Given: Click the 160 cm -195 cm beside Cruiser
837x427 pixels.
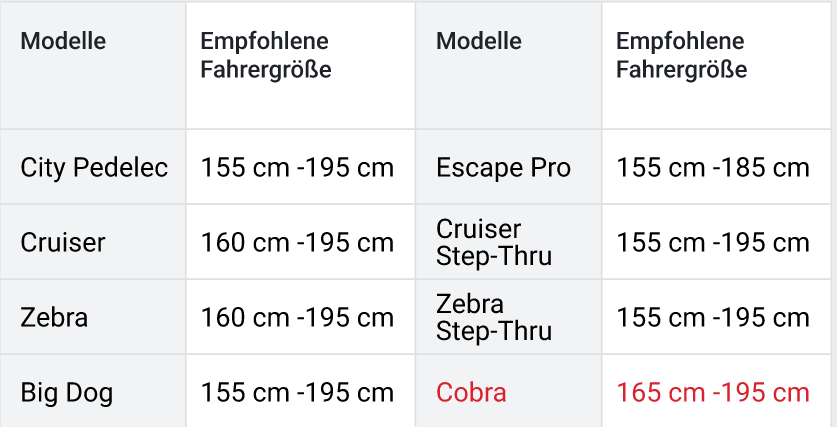Looking at the screenshot, I should click(x=297, y=243).
